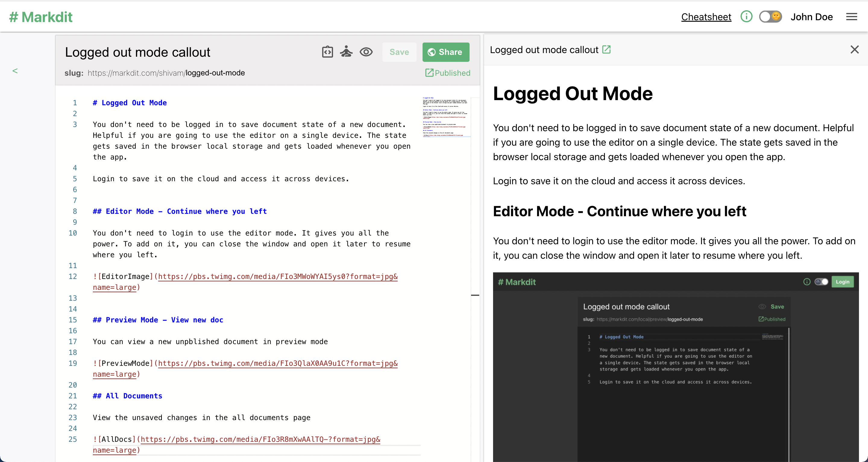Close the preview panel
The width and height of the screenshot is (868, 462).
[x=854, y=49]
